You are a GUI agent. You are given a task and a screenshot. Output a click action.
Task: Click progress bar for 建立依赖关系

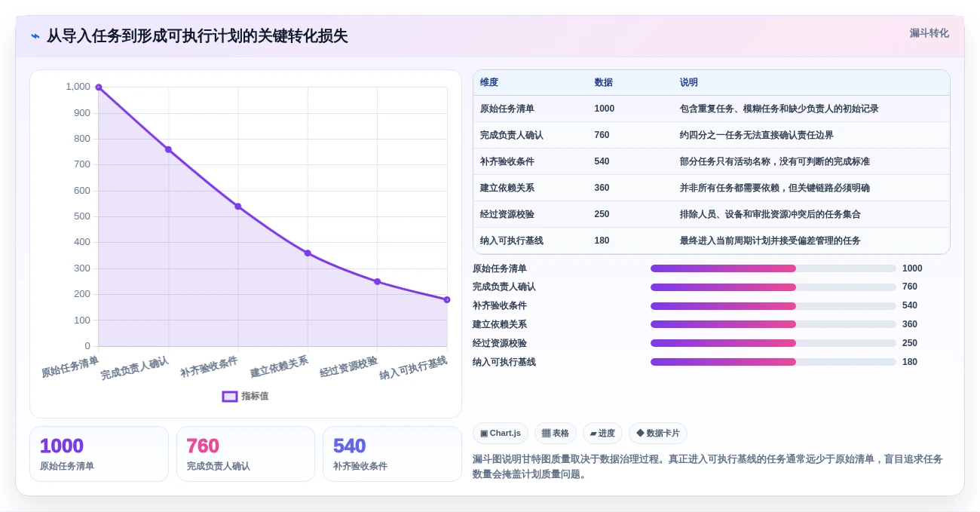773,324
